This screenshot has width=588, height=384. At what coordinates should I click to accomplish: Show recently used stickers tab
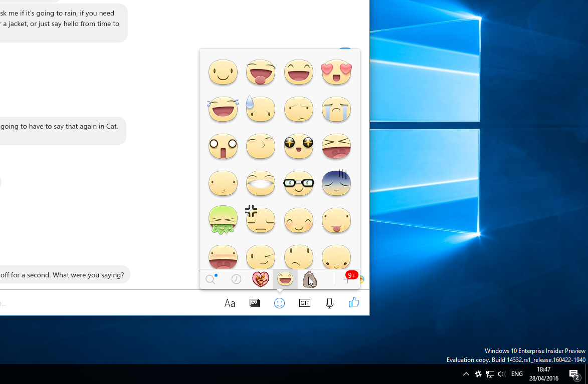pos(236,279)
